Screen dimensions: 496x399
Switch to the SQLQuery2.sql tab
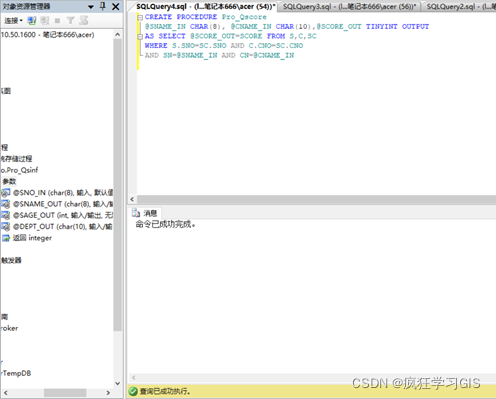[x=461, y=6]
